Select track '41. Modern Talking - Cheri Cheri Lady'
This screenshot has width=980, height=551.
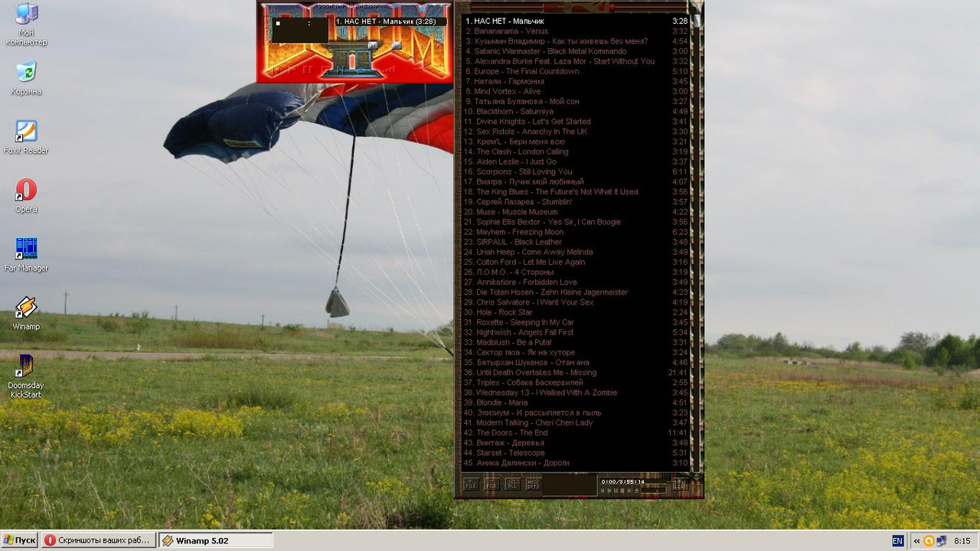(x=576, y=422)
